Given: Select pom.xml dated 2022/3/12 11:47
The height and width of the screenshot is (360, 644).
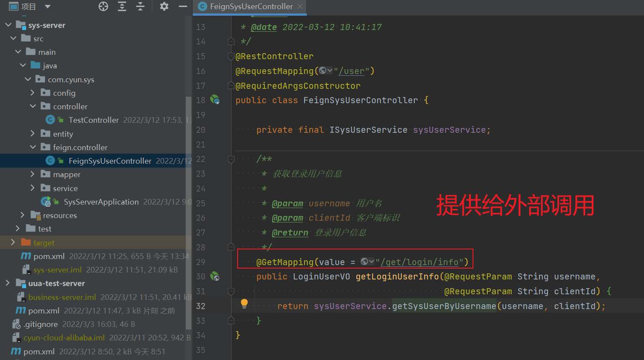Looking at the screenshot, I should click(x=44, y=311).
